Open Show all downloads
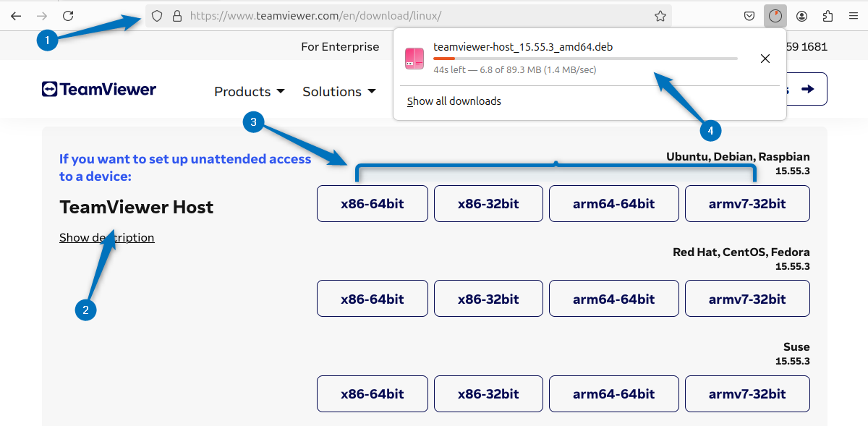This screenshot has height=426, width=868. (x=454, y=101)
